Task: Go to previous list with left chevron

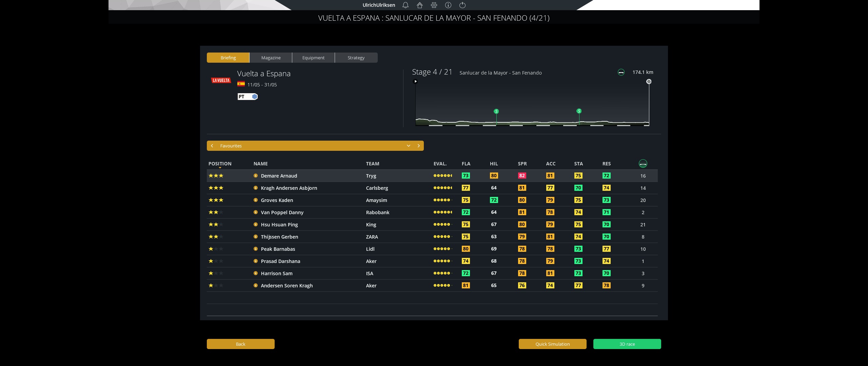Action: (212, 146)
